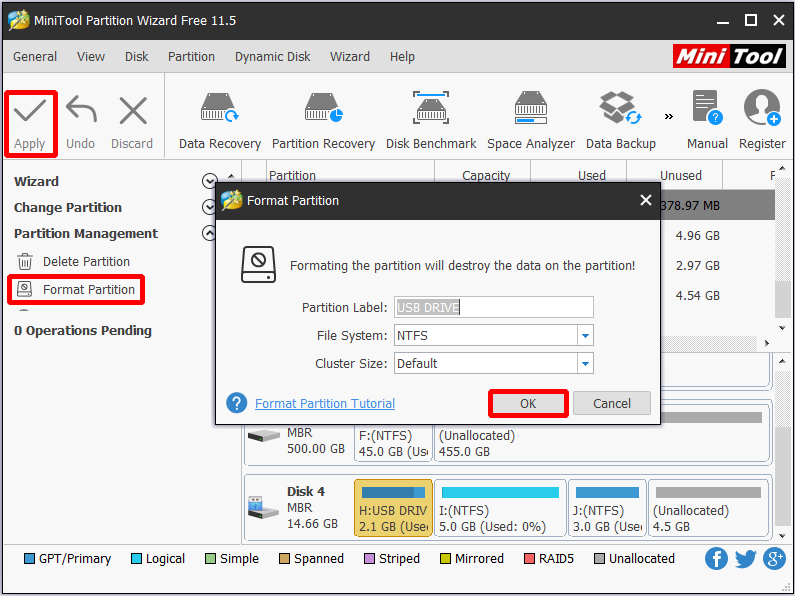Expand the Change Partition section
795x596 pixels.
209,207
